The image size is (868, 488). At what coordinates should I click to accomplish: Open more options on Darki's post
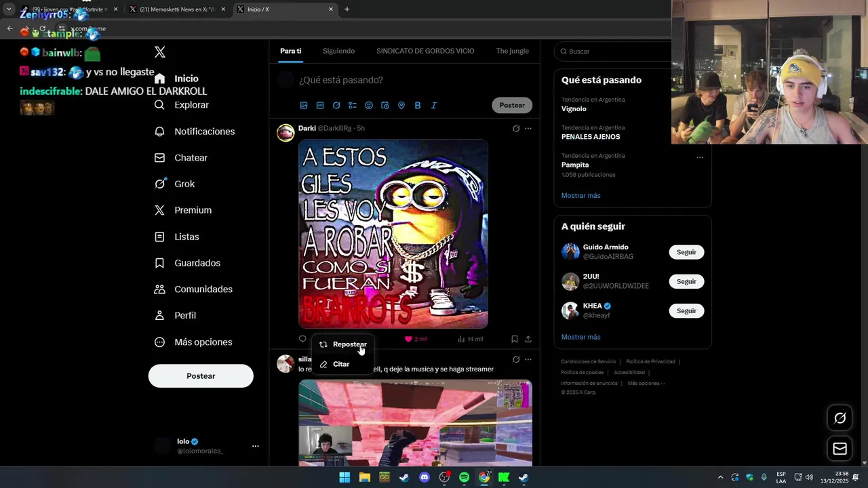click(528, 128)
